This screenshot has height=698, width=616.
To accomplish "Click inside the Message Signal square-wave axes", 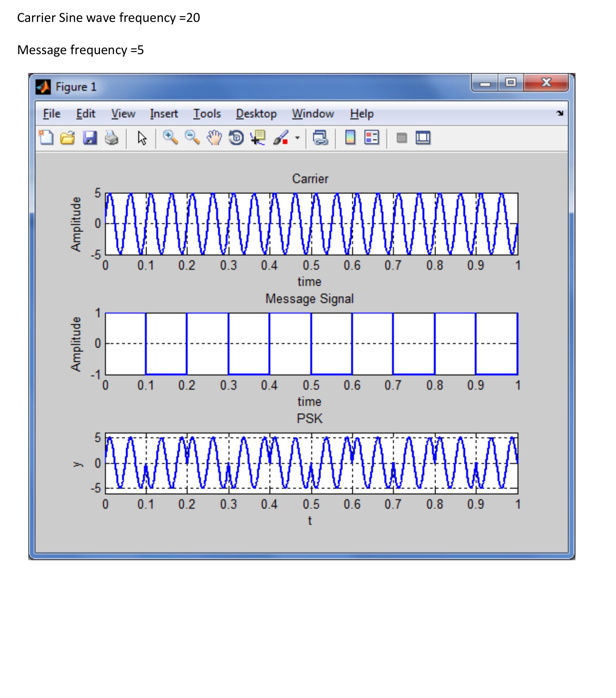I will (x=311, y=344).
